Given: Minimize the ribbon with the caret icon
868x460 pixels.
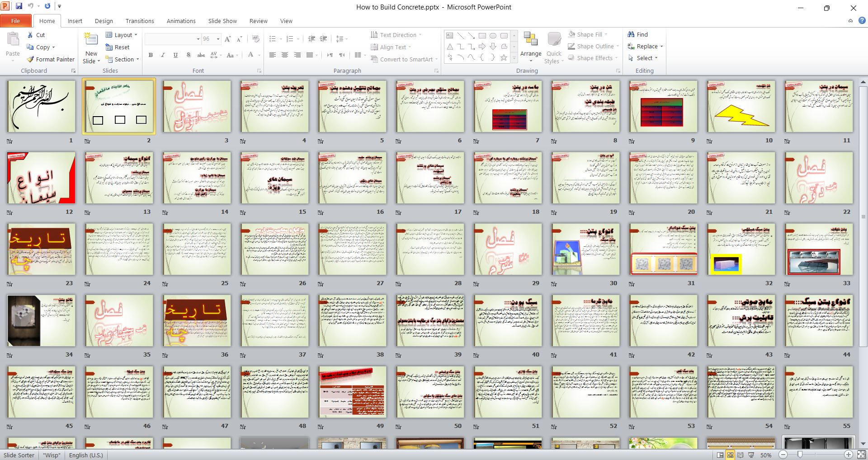Looking at the screenshot, I should coord(850,21).
